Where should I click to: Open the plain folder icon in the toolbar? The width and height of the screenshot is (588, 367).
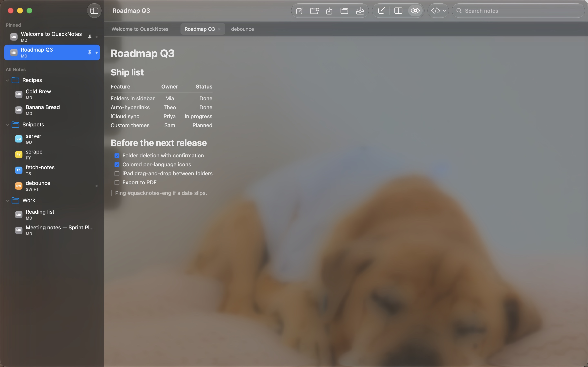(344, 11)
